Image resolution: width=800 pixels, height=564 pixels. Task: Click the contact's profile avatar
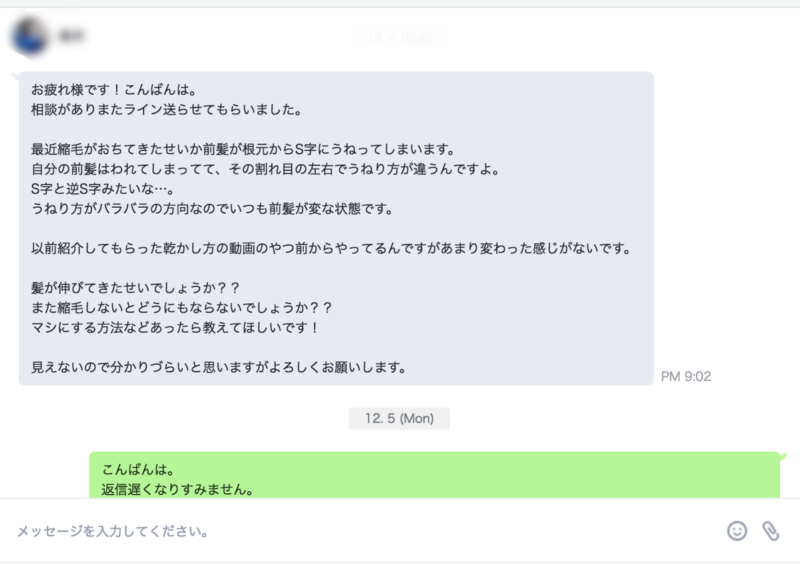[30, 37]
